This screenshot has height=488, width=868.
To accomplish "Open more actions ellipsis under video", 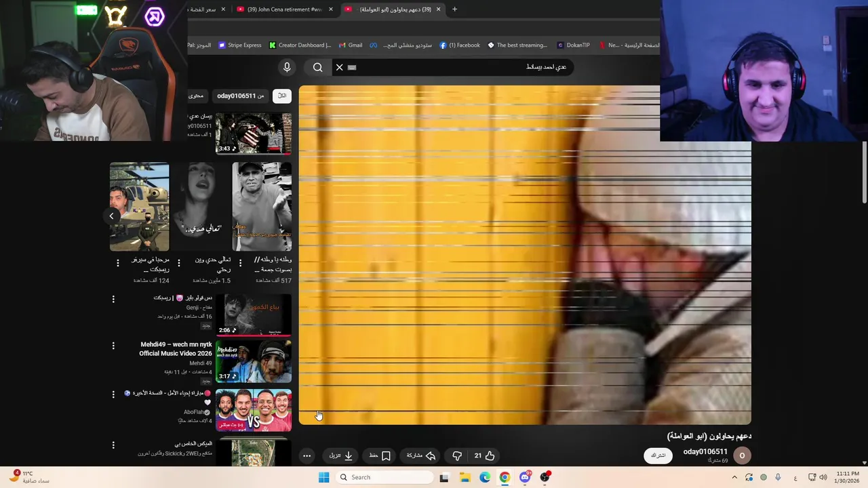I will tap(307, 455).
